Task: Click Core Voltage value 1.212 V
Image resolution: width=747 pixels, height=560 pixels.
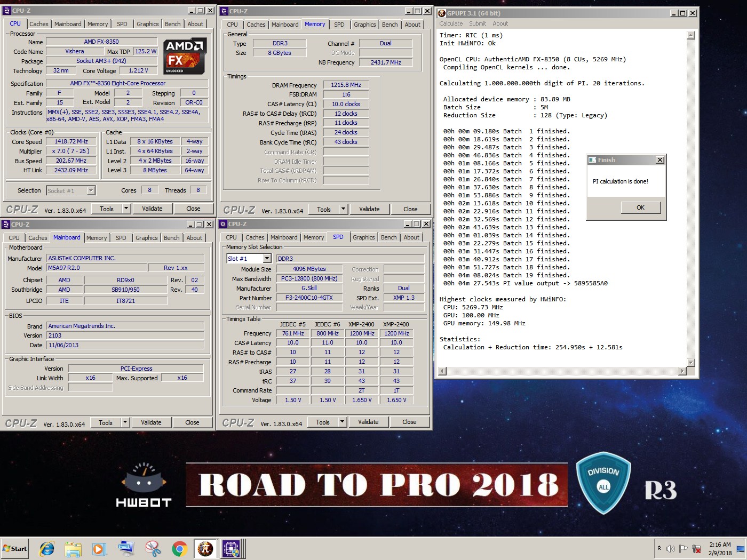Action: (x=138, y=70)
